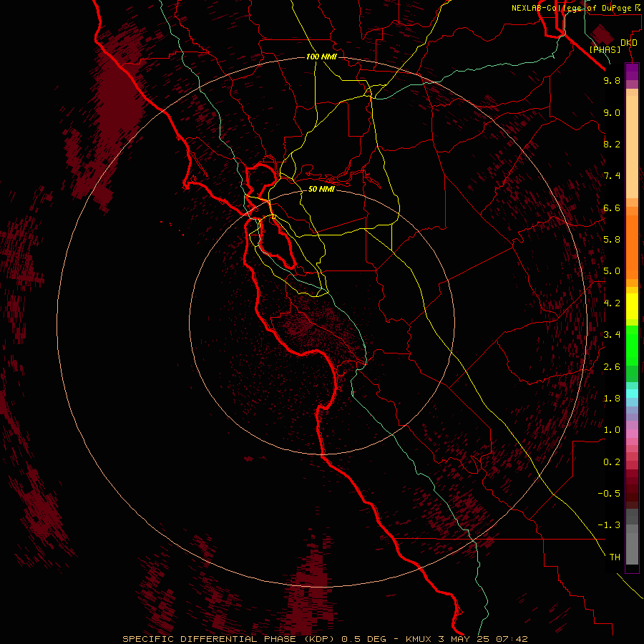Click the -0.5 value on color scale
This screenshot has width=644, height=644.
609,494
